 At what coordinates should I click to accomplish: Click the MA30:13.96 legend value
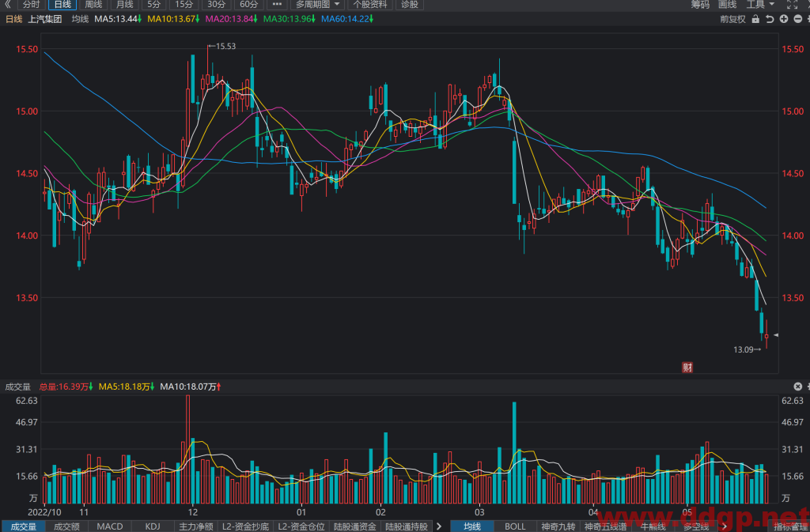(290, 19)
